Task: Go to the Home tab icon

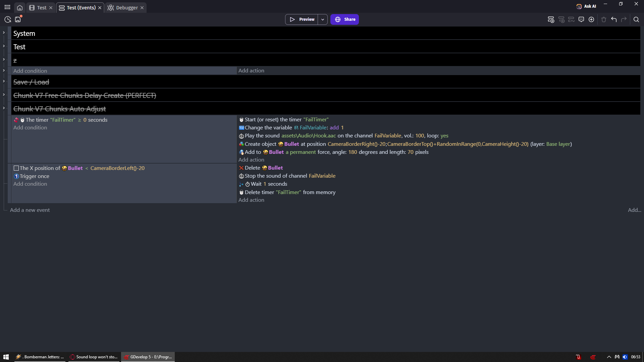Action: pyautogui.click(x=20, y=8)
